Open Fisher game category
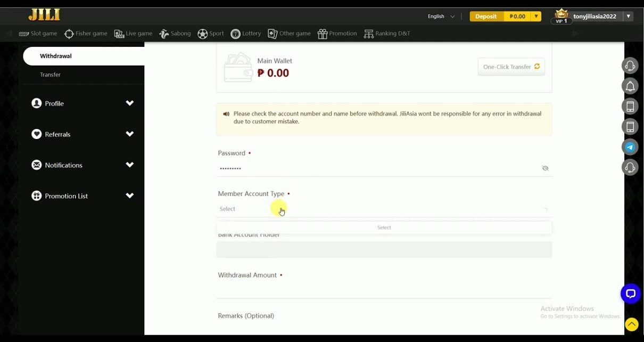The image size is (644, 342). click(86, 34)
